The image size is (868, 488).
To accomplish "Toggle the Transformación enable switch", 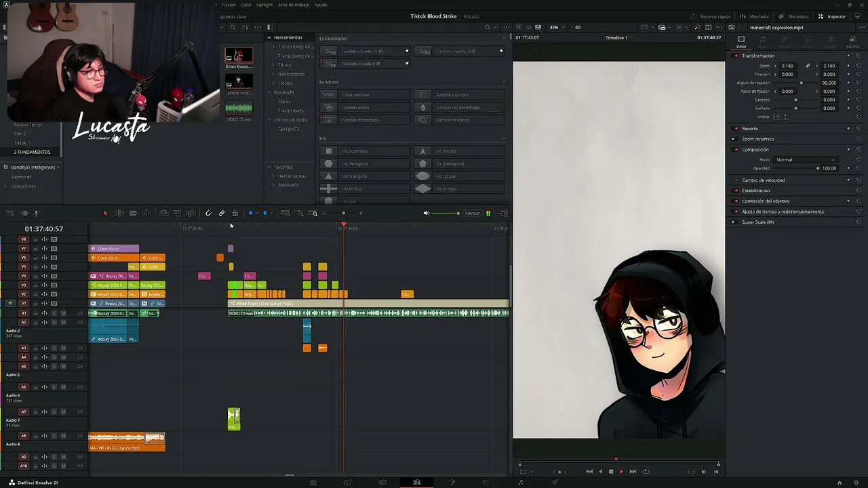I will point(736,56).
